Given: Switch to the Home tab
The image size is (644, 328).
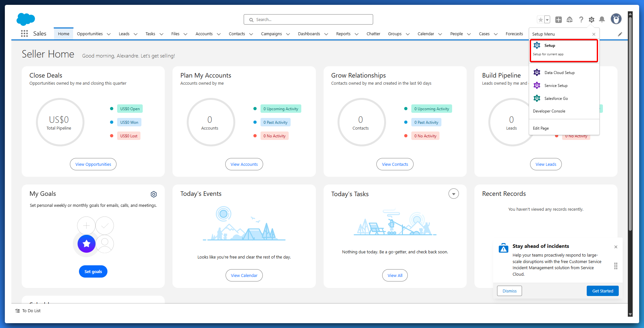Looking at the screenshot, I should coord(63,34).
